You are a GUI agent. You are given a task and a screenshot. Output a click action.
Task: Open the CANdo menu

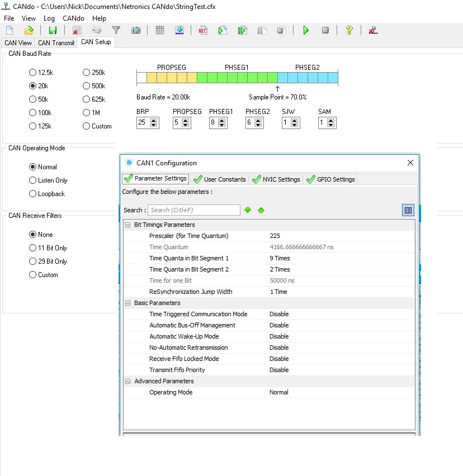[x=73, y=18]
